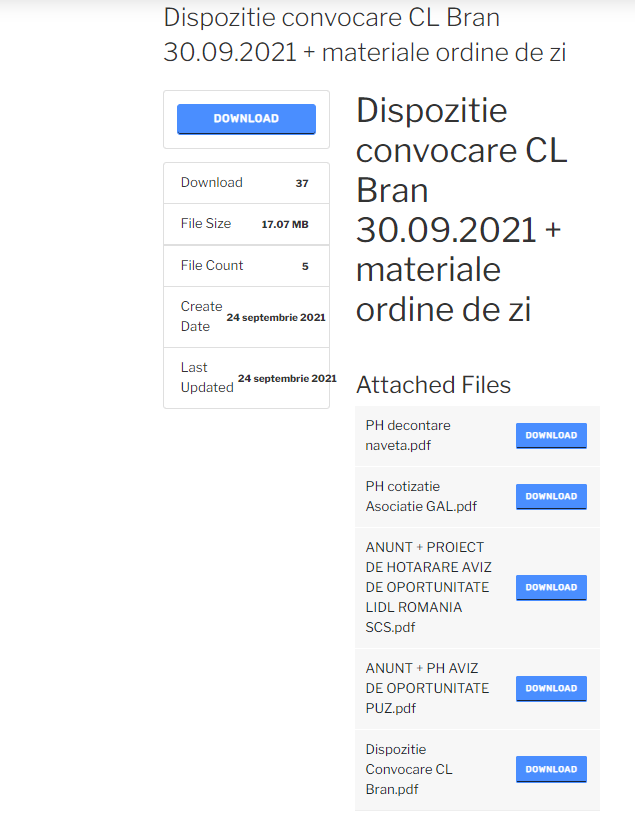635x830 pixels.
Task: Download the ANUNT + PH AVIZ PUZ.pdf file
Action: (551, 689)
